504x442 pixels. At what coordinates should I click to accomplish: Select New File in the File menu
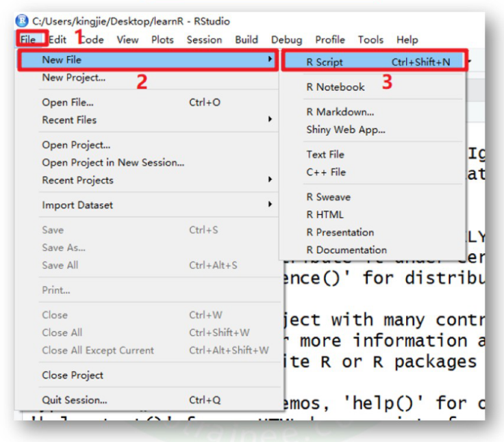click(x=148, y=60)
